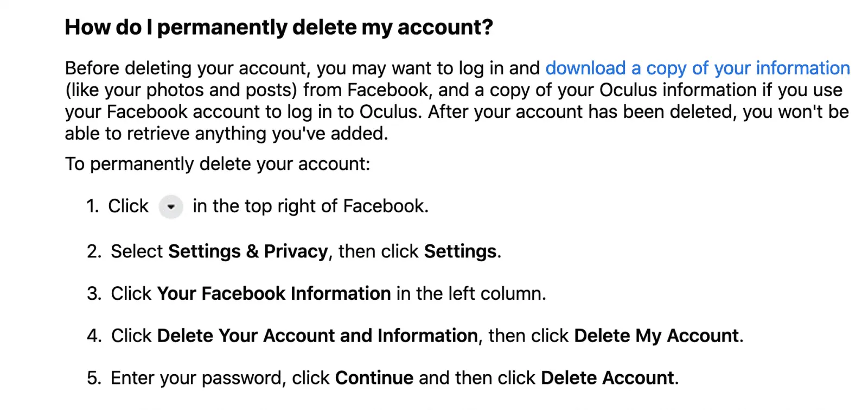Screen dimensions: 868x410
Task: Click the bold 'Continue' word in step 5
Action: (374, 378)
